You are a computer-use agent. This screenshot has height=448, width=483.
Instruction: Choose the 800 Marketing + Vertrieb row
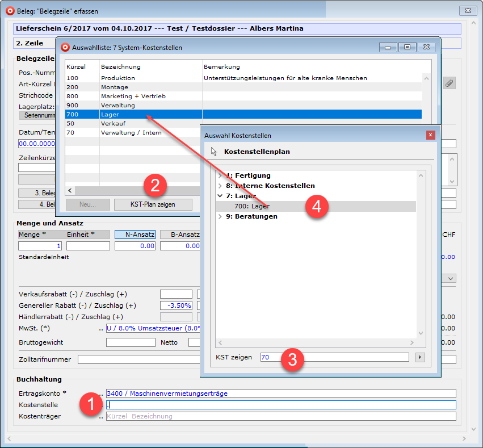133,96
